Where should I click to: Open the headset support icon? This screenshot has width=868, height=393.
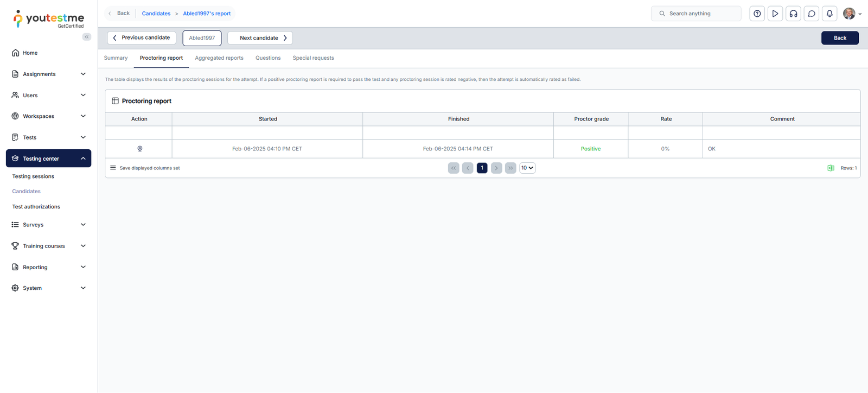click(x=793, y=14)
